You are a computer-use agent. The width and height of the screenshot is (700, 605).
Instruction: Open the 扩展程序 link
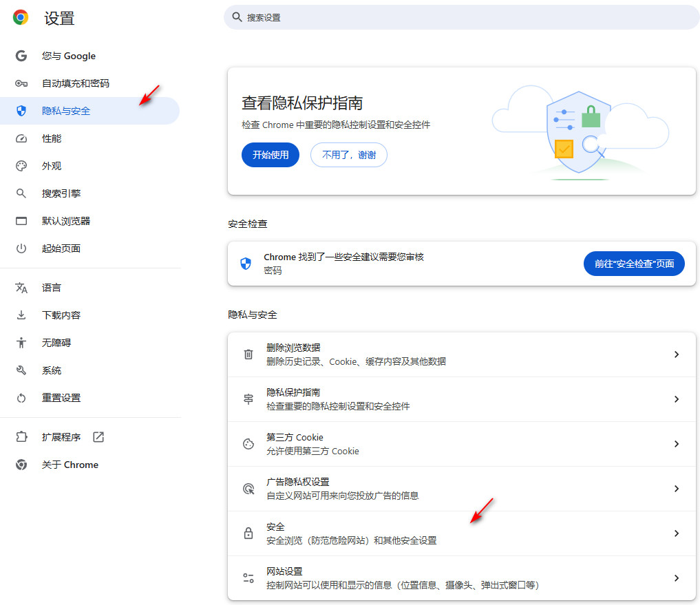coord(89,436)
